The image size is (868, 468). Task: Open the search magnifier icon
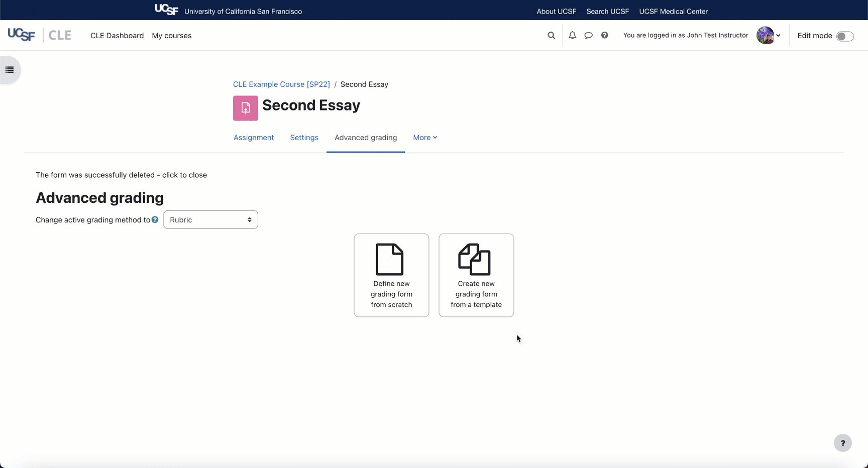point(551,36)
